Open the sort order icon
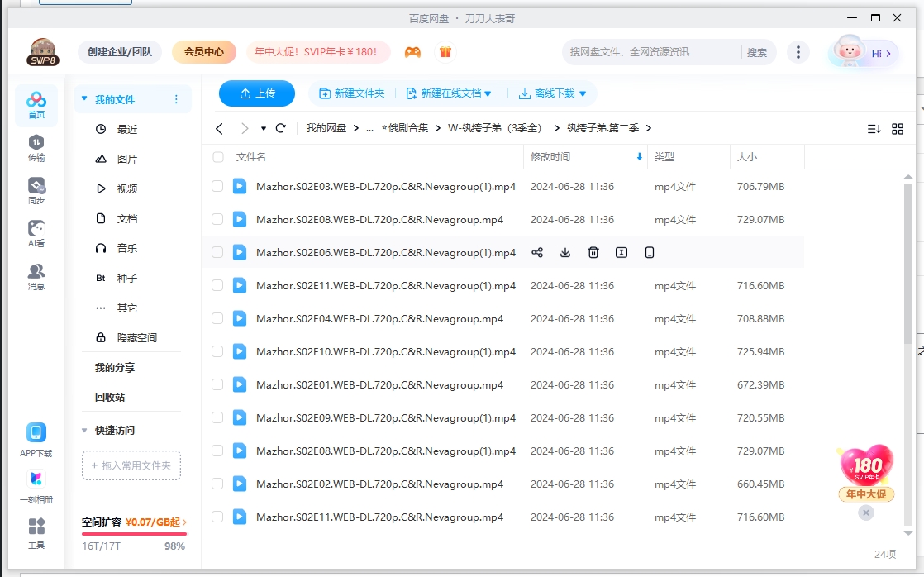 point(874,129)
